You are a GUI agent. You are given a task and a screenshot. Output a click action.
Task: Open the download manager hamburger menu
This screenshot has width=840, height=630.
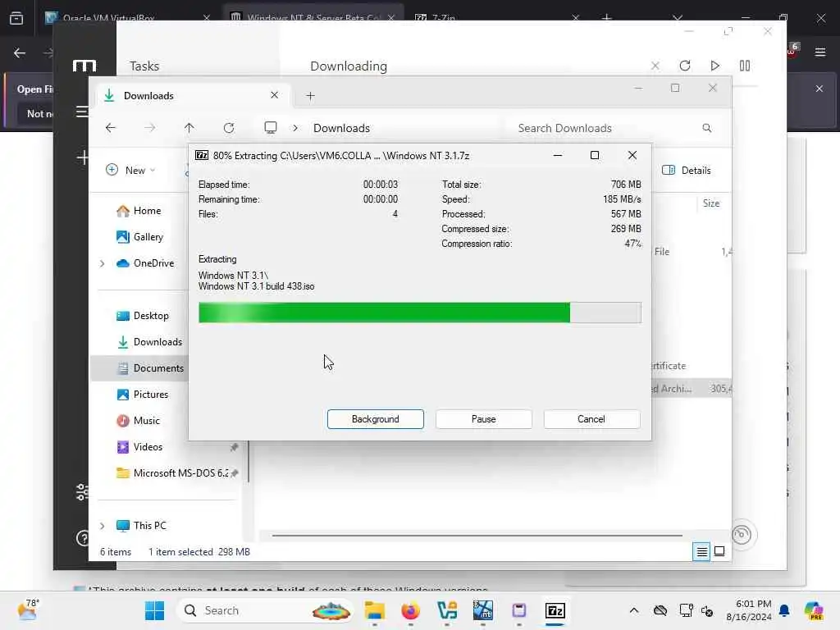coord(82,112)
